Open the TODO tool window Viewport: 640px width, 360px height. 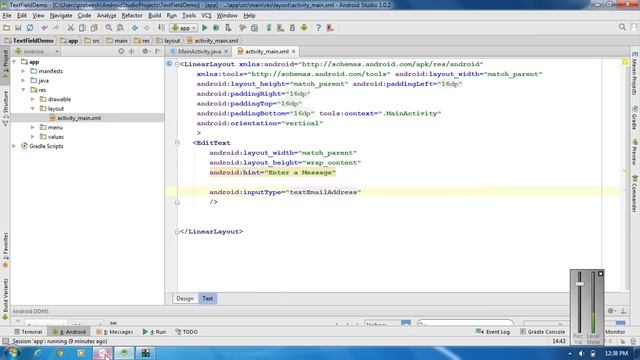pos(186,332)
